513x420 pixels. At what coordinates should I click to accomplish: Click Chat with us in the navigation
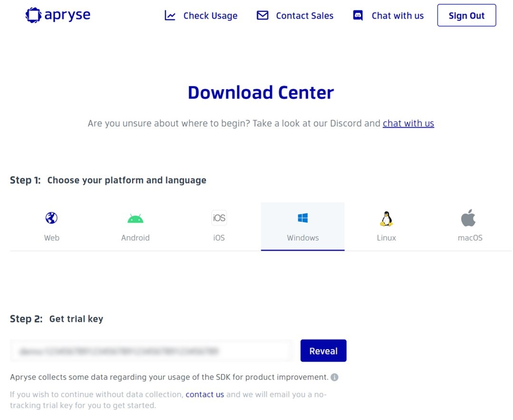click(397, 15)
